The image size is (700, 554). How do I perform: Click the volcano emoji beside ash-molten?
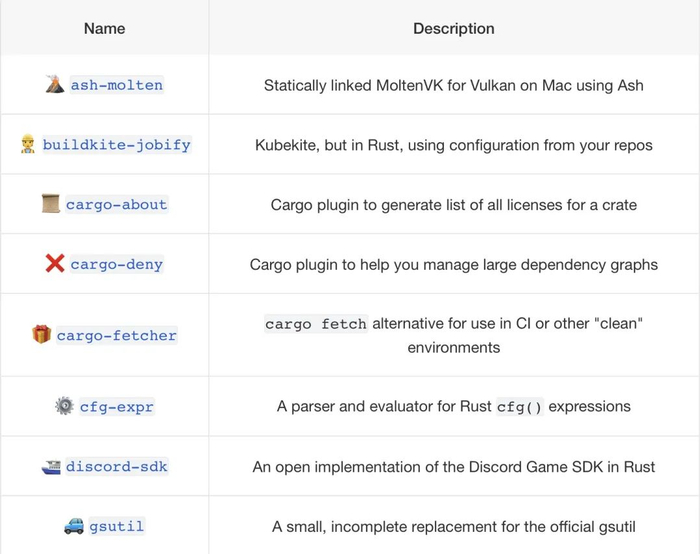(x=55, y=84)
